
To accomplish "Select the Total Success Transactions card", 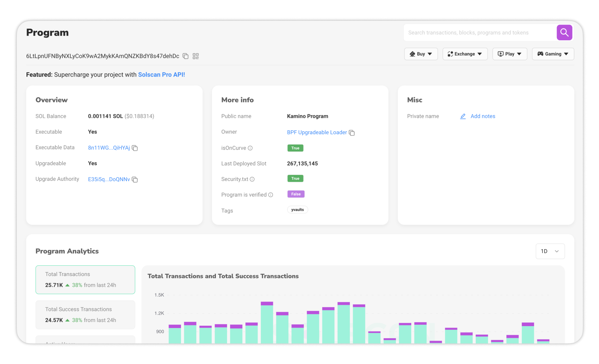I will pyautogui.click(x=85, y=315).
